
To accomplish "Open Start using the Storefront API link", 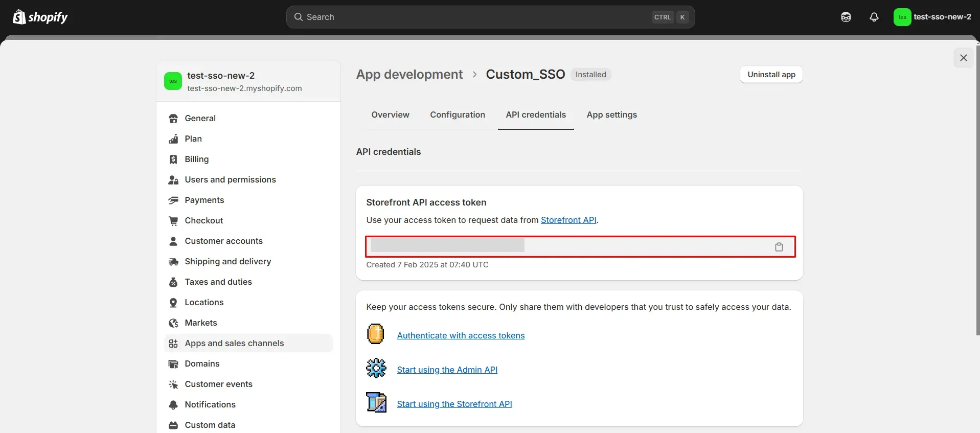I will coord(454,404).
